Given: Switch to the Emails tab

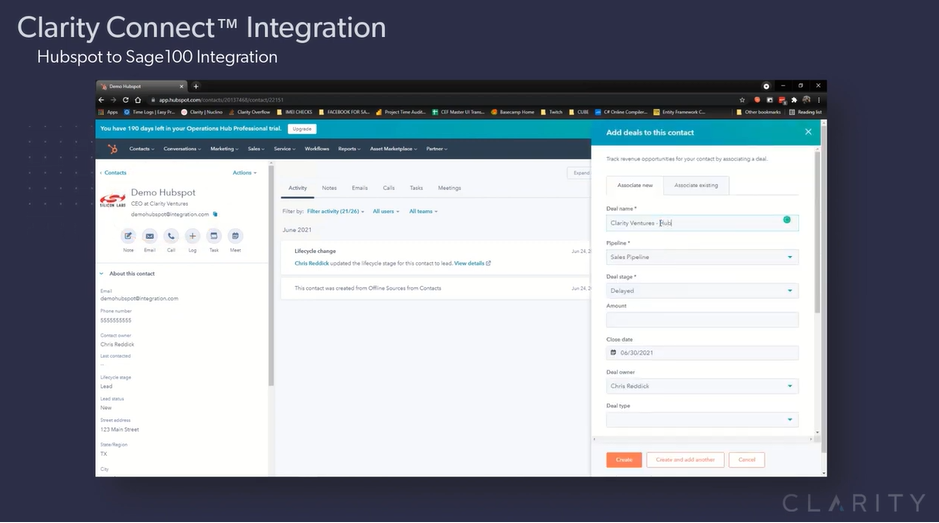Looking at the screenshot, I should [x=360, y=188].
